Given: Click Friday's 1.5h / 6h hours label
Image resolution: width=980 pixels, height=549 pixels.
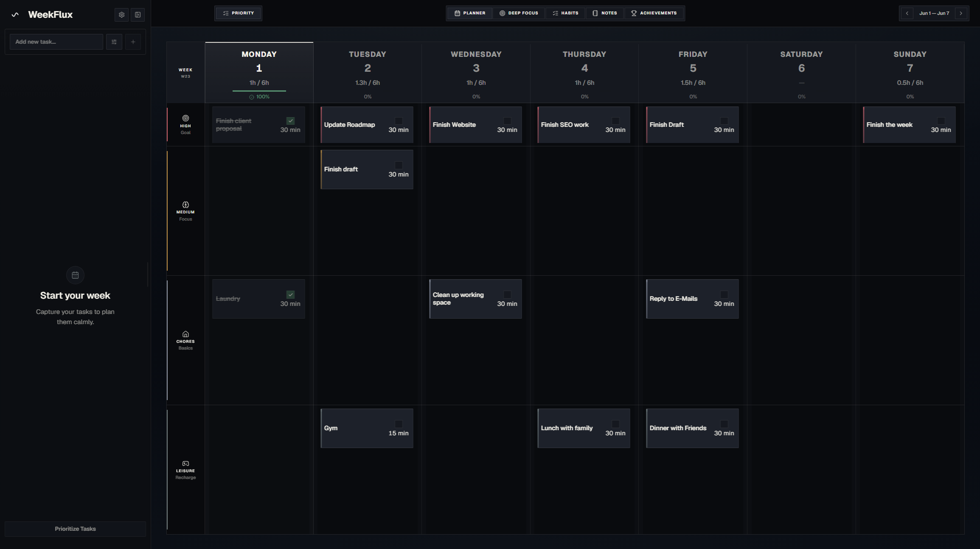Looking at the screenshot, I should coord(693,83).
